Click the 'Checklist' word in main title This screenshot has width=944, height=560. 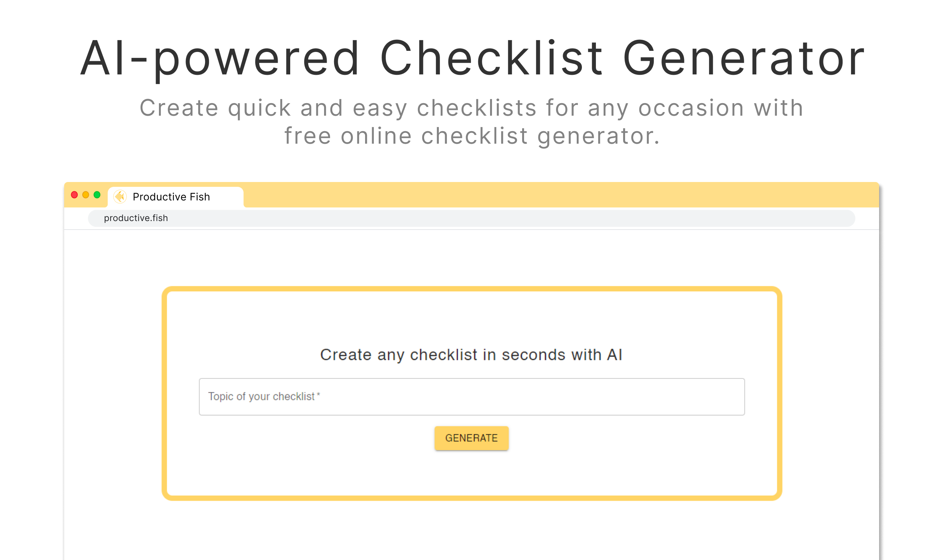tap(491, 59)
